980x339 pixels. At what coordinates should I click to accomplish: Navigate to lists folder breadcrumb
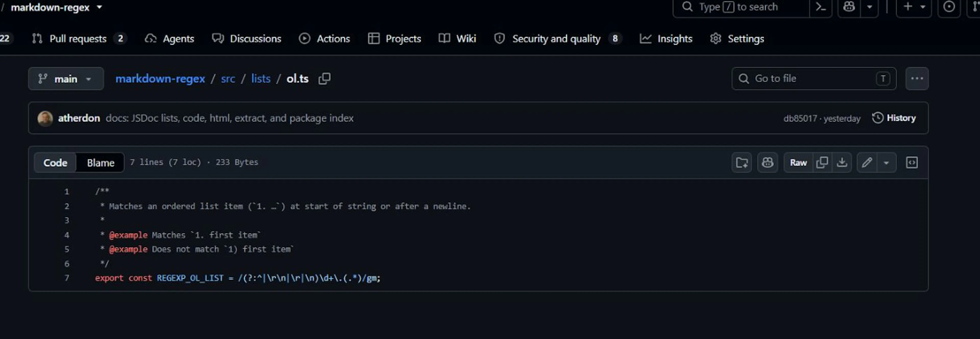[x=261, y=79]
